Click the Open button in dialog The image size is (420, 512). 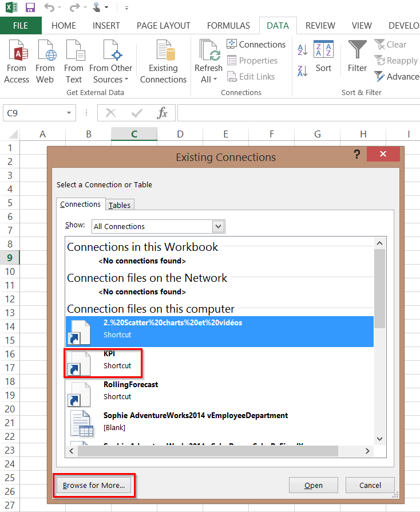[313, 486]
